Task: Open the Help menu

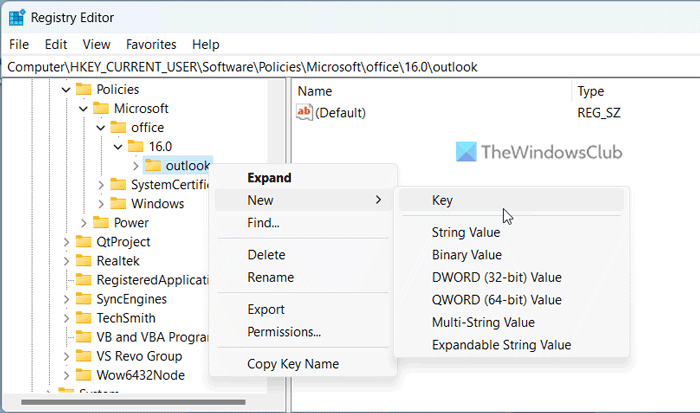Action: [x=206, y=44]
